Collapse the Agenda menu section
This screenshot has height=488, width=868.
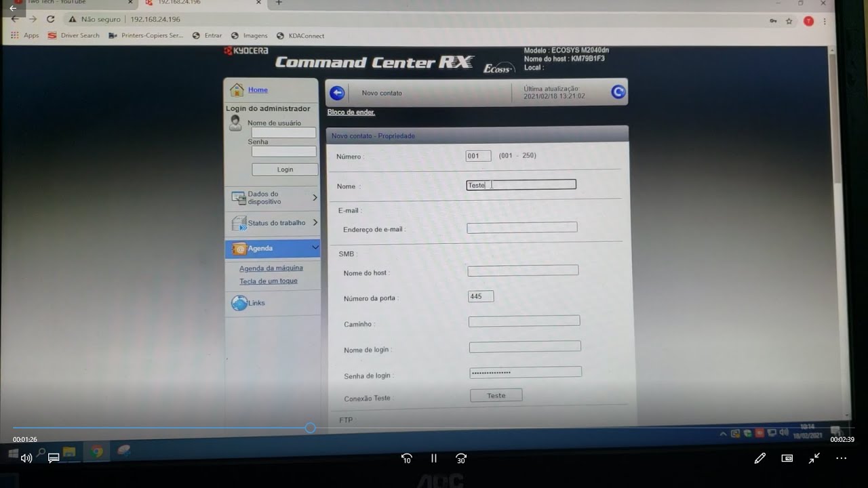click(315, 248)
